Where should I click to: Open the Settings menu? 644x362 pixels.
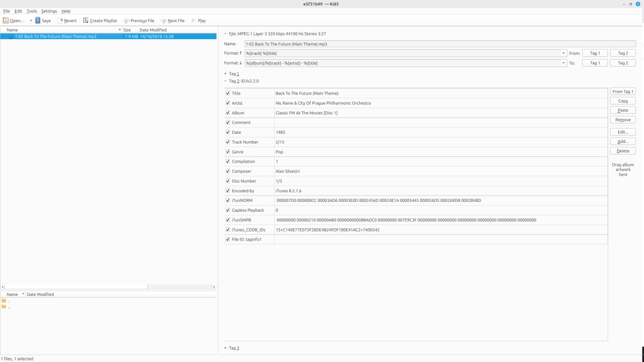click(49, 11)
